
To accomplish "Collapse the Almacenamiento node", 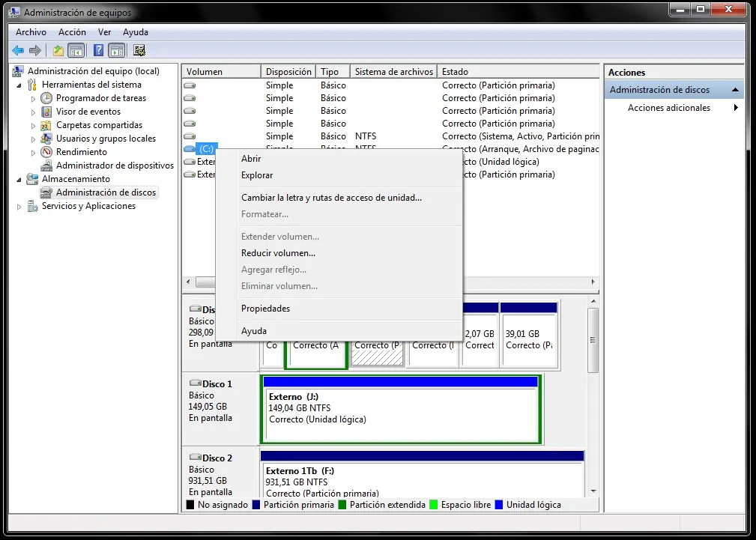I will click(19, 180).
